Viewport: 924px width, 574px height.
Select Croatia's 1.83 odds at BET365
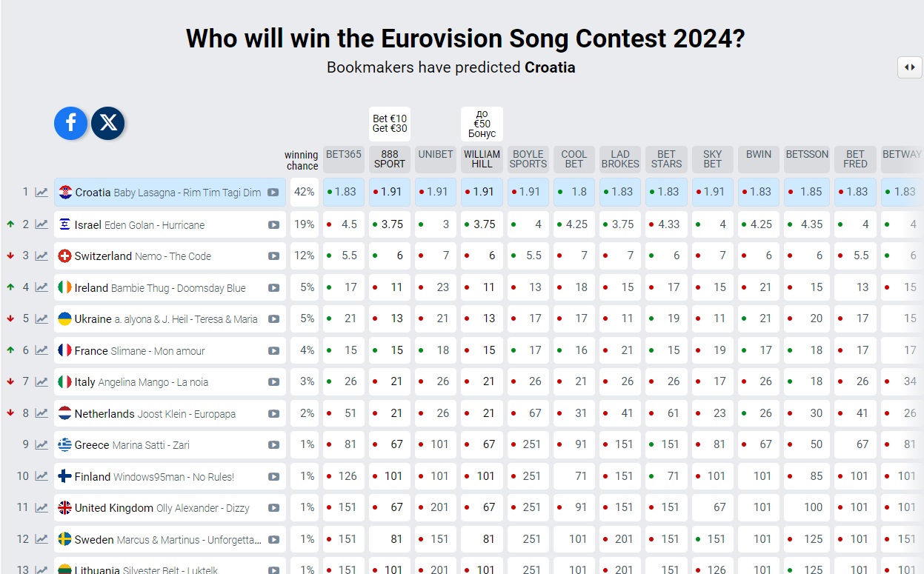[x=343, y=192]
